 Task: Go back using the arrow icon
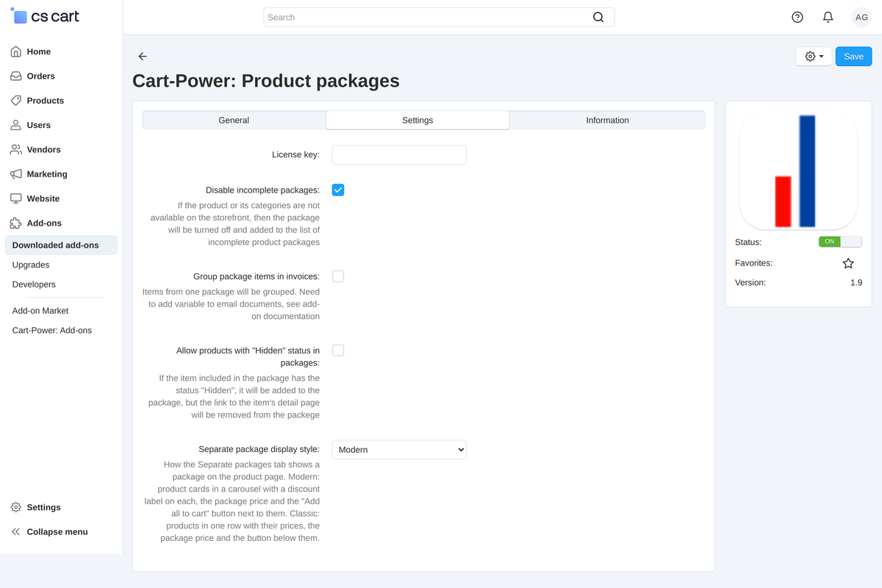(143, 57)
